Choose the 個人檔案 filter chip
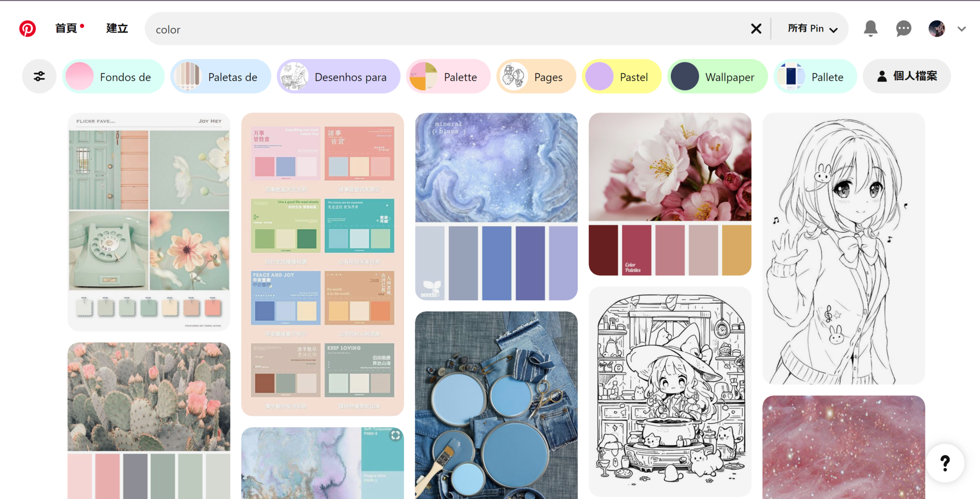Screen dimensions: 980x499 coord(907,76)
